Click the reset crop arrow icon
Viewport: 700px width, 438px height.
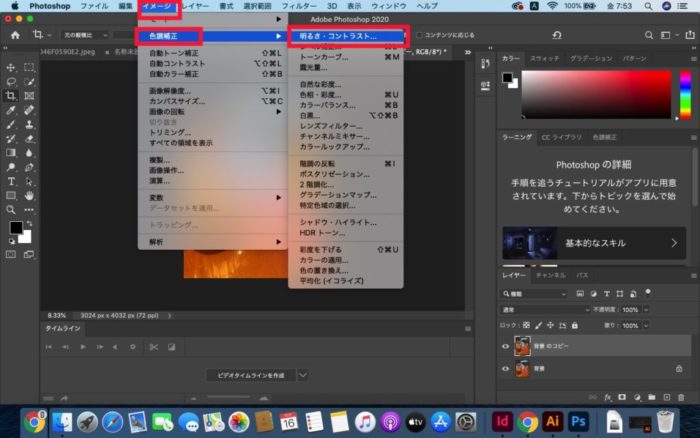click(557, 35)
